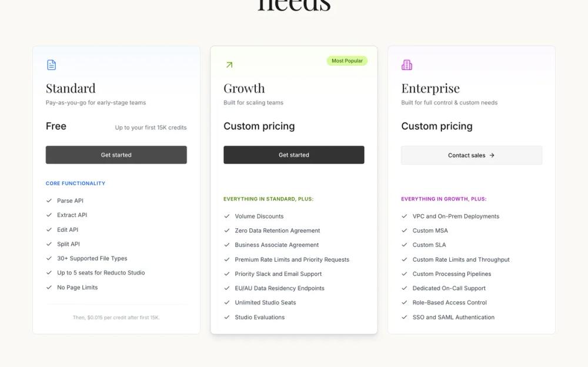
Task: Click the document icon on the Standard plan card
Action: tap(51, 65)
